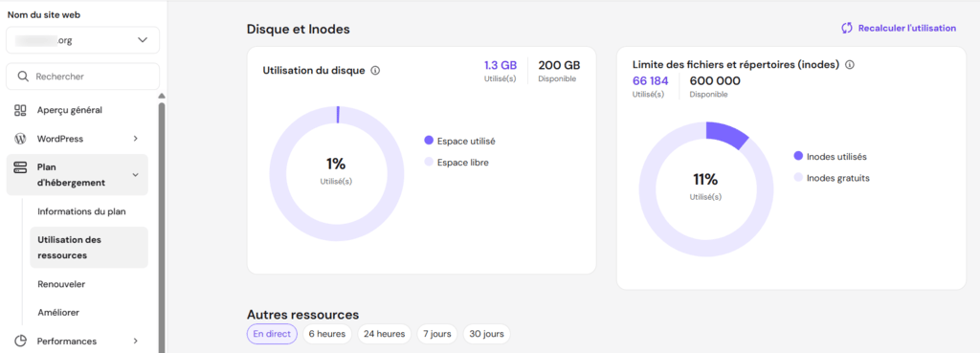Image resolution: width=980 pixels, height=353 pixels.
Task: Click the Autres ressources heading
Action: [303, 314]
